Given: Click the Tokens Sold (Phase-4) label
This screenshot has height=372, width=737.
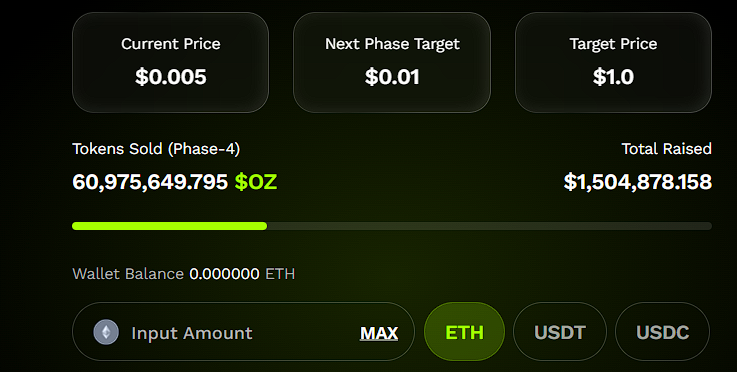Looking at the screenshot, I should [x=156, y=149].
